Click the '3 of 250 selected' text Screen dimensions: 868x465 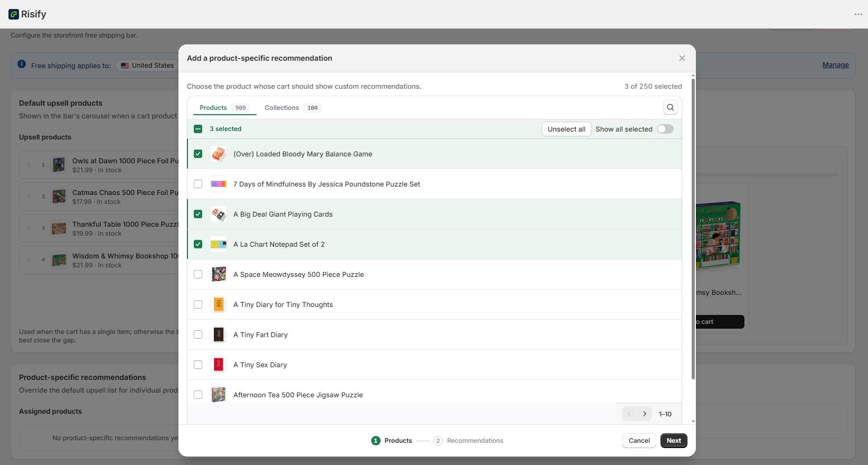[653, 86]
